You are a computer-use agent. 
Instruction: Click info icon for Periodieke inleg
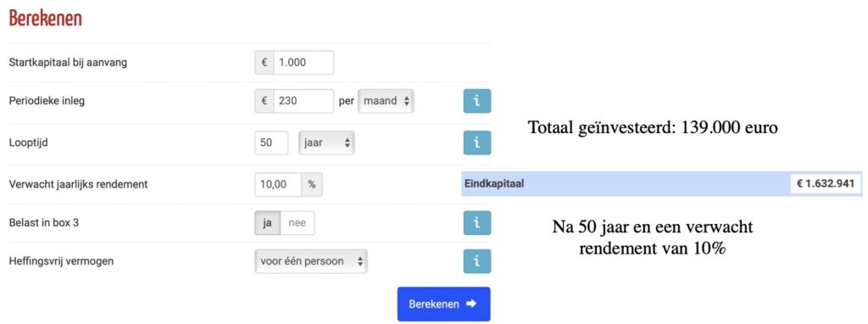pyautogui.click(x=476, y=101)
